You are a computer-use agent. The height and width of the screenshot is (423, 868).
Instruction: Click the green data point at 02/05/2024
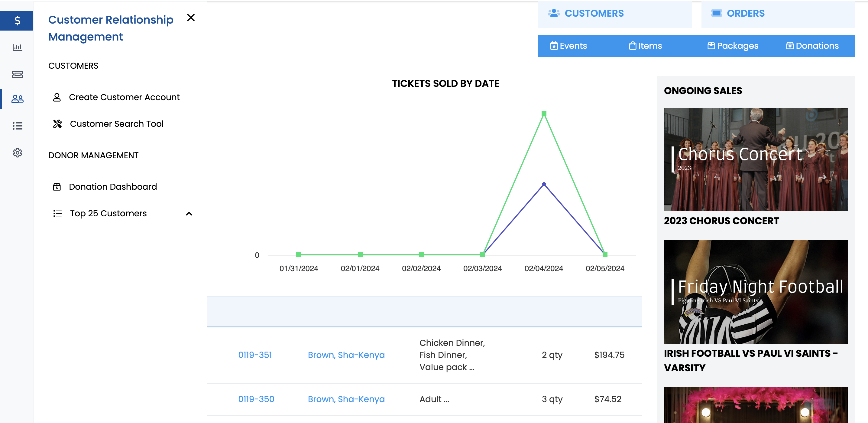coord(605,255)
